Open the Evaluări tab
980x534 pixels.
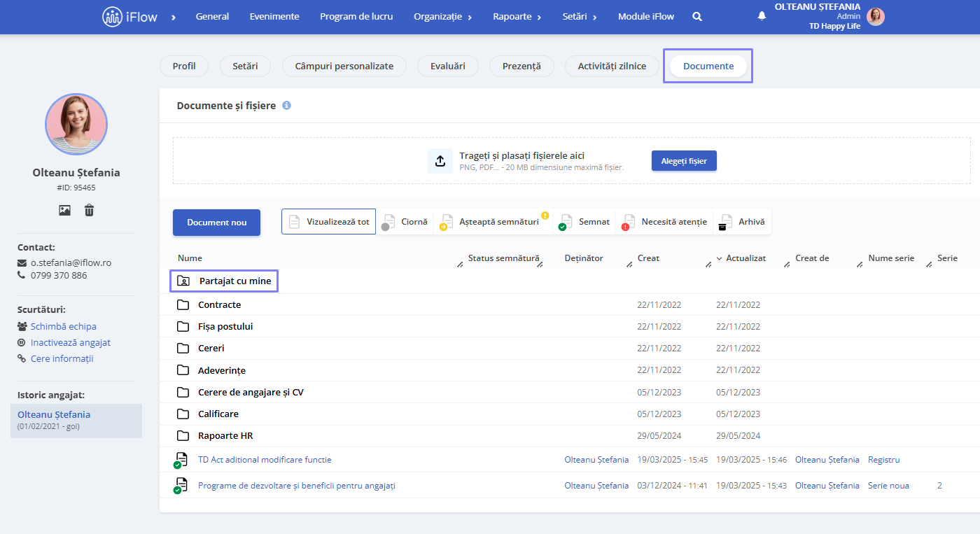click(x=448, y=66)
